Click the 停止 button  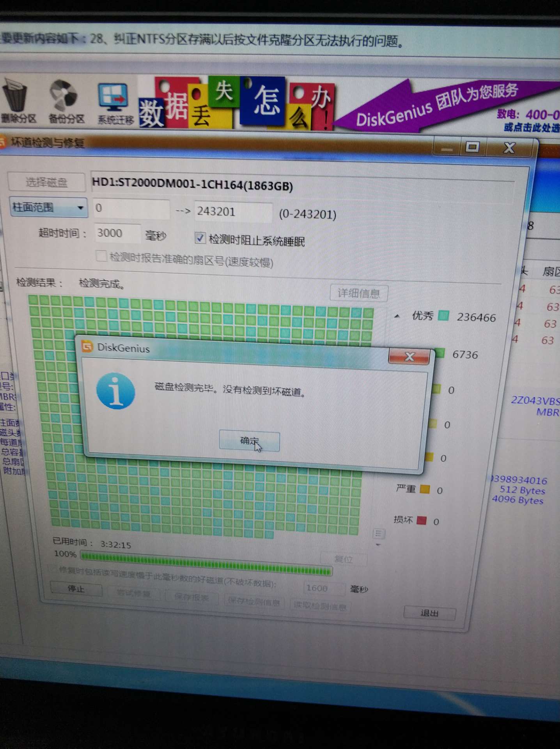coord(76,589)
